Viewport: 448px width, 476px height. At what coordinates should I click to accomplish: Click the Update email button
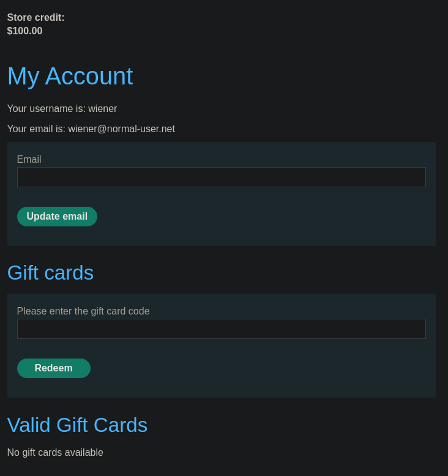click(57, 217)
